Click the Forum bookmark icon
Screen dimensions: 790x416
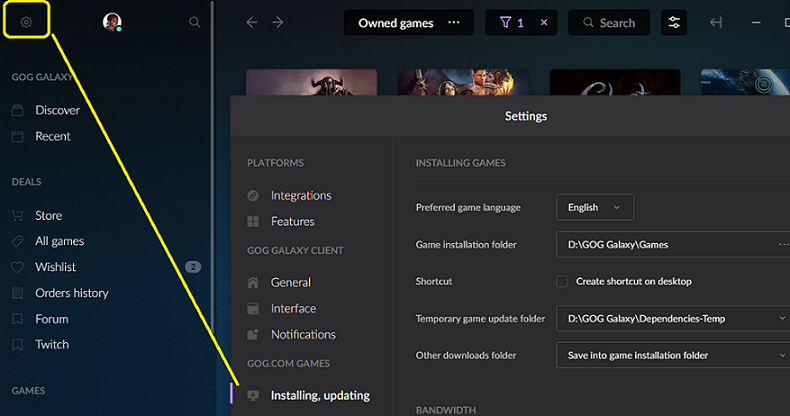pos(18,319)
